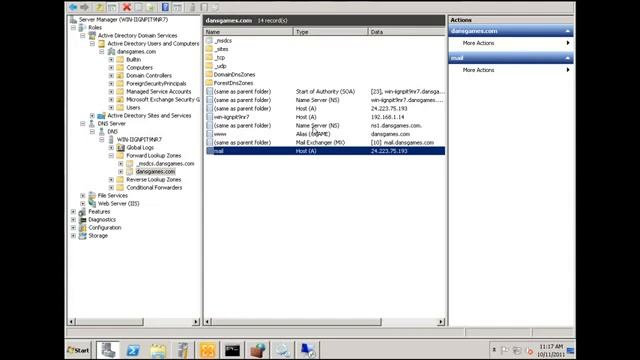The height and width of the screenshot is (360, 640).
Task: Click the folder icon next to _udp
Action: [209, 66]
